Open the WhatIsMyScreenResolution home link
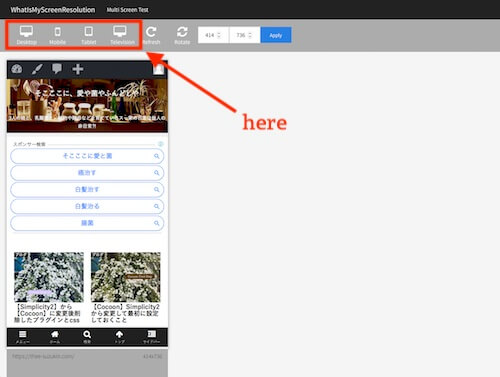This screenshot has width=500, height=377. coord(53,10)
